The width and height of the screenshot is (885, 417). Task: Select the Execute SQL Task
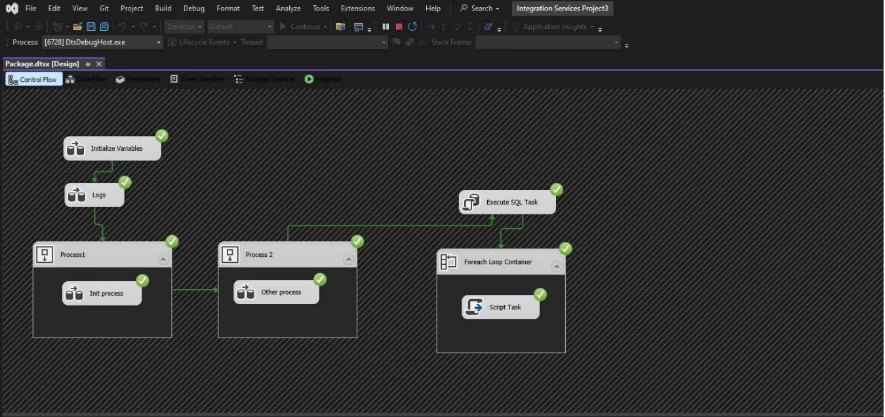click(507, 202)
